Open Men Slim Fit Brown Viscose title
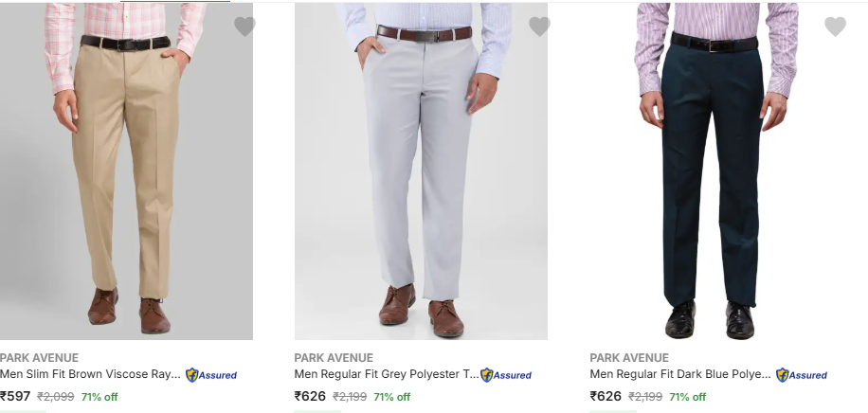 pos(90,374)
